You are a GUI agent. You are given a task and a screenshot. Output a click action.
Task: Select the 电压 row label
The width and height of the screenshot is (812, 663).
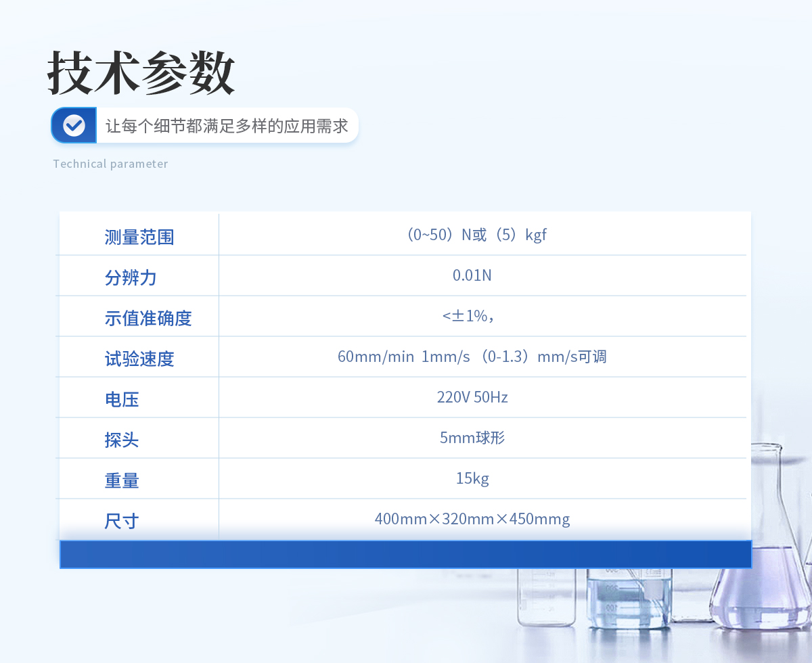(122, 399)
